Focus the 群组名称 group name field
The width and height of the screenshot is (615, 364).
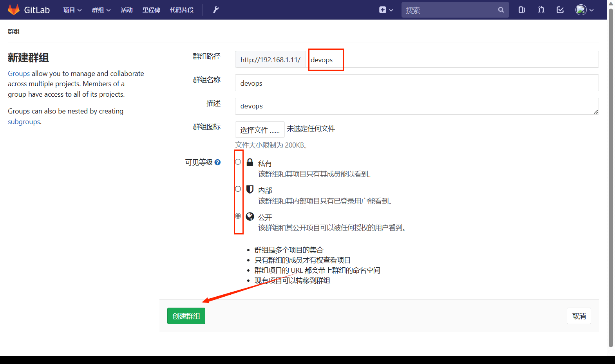tap(417, 83)
